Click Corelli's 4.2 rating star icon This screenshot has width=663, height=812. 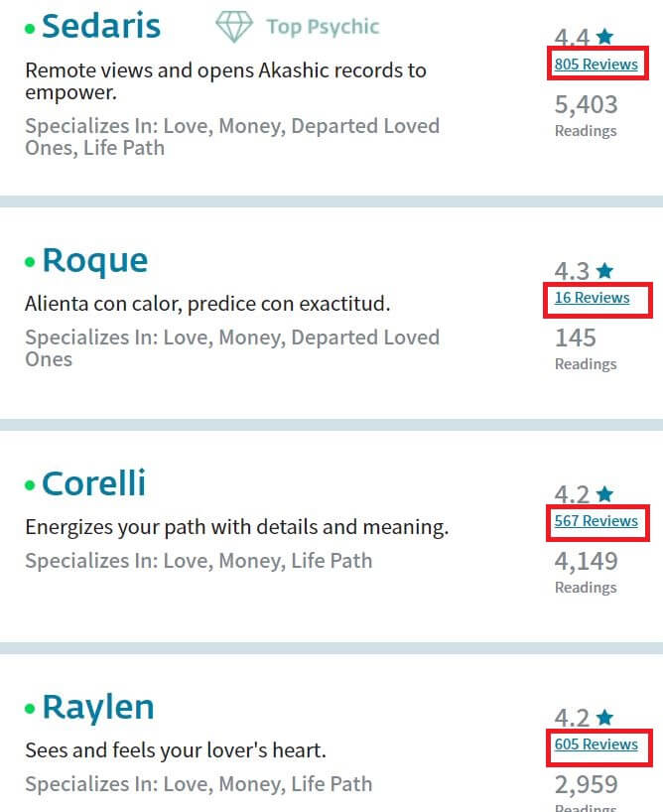[x=604, y=494]
